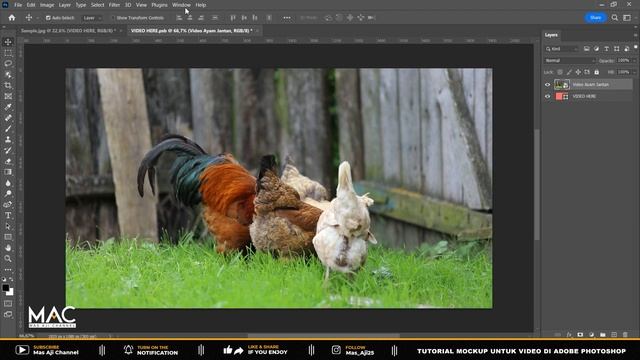Toggle type layer filter in Layers panel
The height and width of the screenshot is (360, 640).
click(x=607, y=49)
